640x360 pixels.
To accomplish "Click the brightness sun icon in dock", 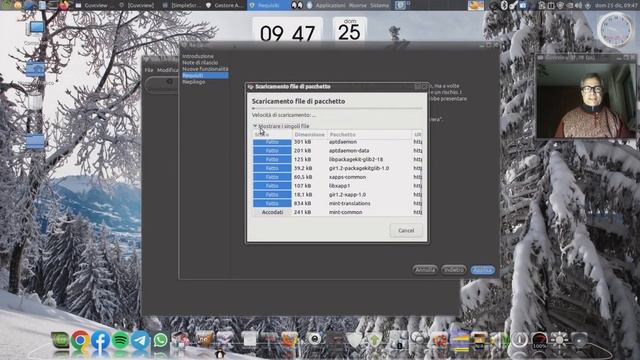I will [559, 340].
